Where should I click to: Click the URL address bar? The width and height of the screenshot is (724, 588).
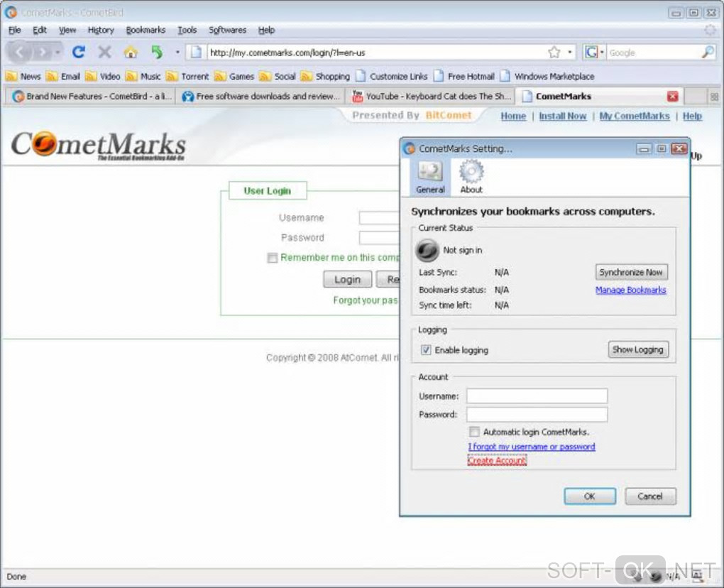[x=376, y=52]
